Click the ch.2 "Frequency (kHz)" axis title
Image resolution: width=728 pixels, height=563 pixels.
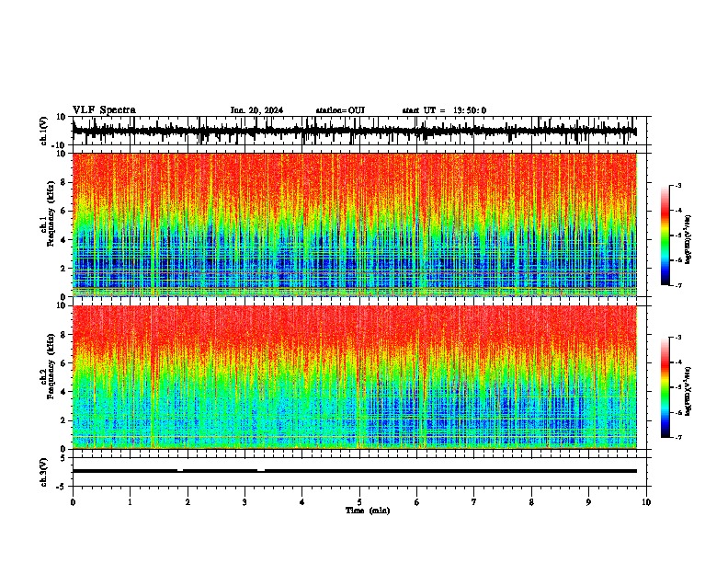click(x=51, y=366)
